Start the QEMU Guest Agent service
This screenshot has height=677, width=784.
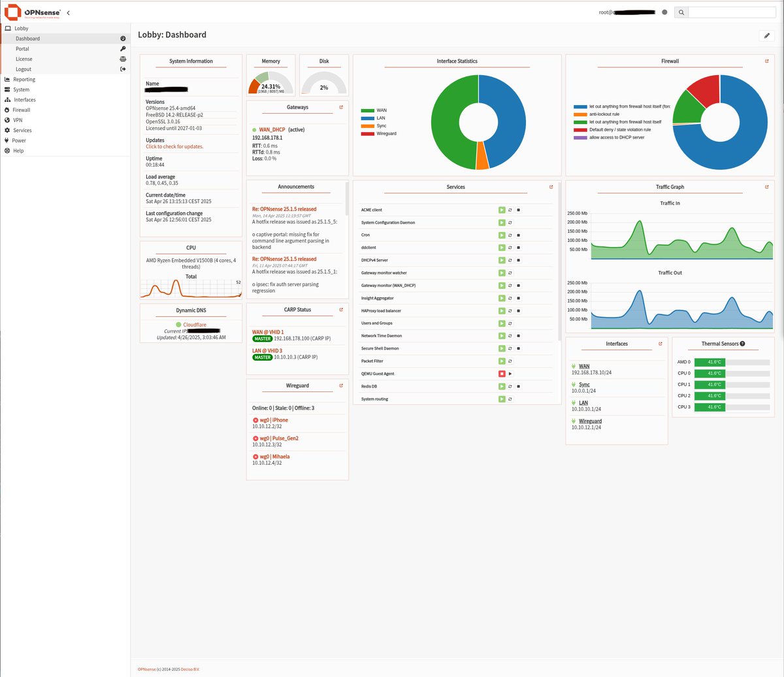coord(510,374)
